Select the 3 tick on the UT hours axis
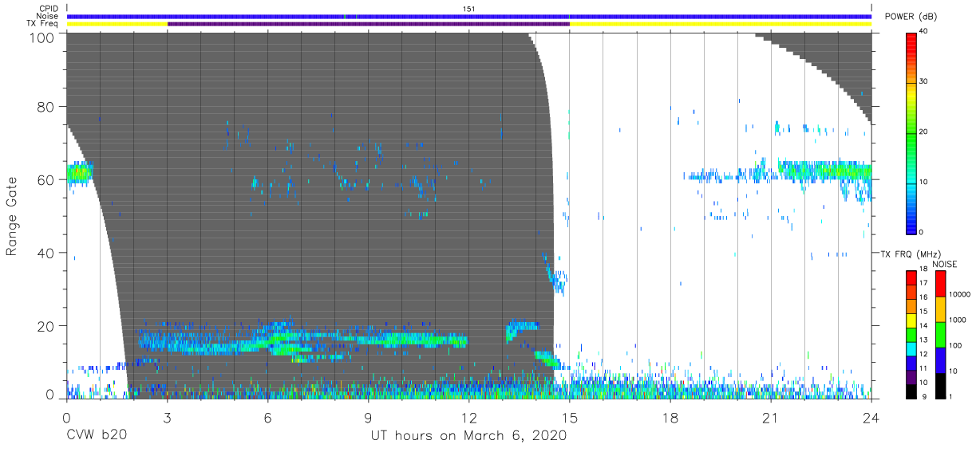 click(x=167, y=417)
